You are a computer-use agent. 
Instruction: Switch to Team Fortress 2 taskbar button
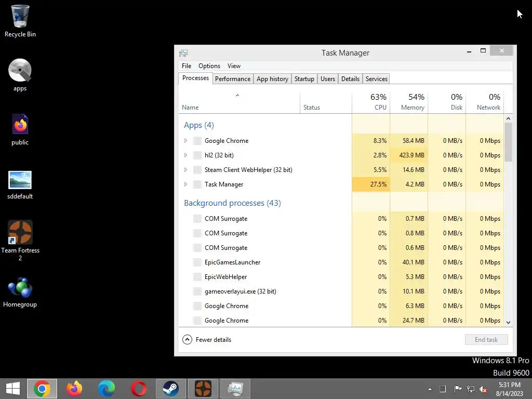click(x=203, y=389)
